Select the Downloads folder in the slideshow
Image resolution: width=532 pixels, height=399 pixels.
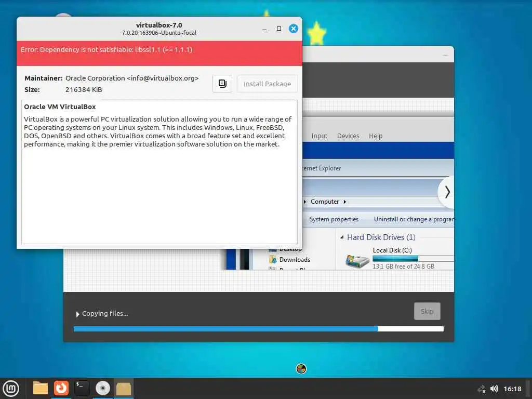click(x=294, y=260)
